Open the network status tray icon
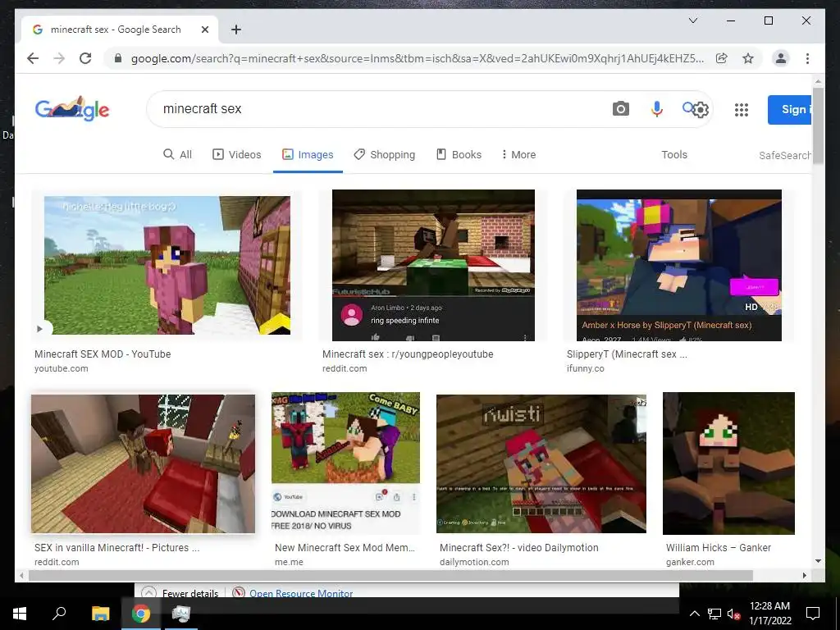The height and width of the screenshot is (630, 840). tap(714, 614)
